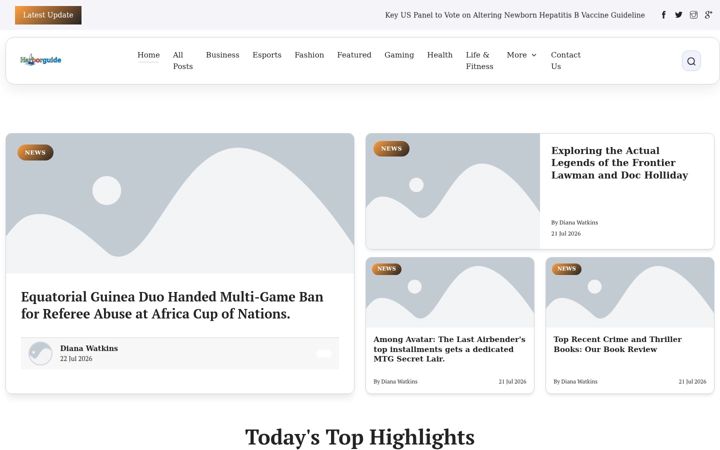Expand the More menu chevron

coord(534,55)
